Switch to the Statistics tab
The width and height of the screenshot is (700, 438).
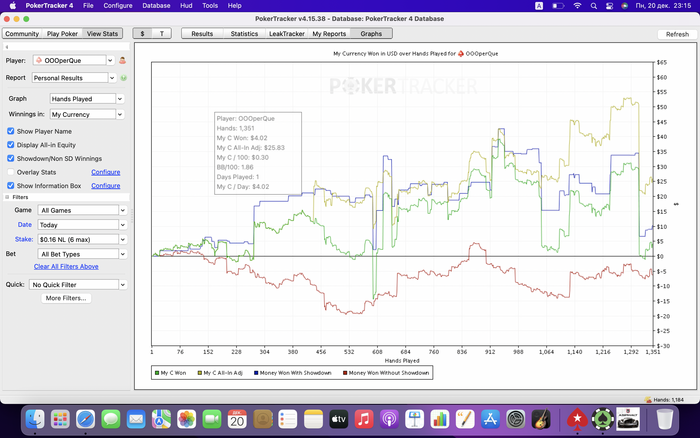click(x=244, y=33)
